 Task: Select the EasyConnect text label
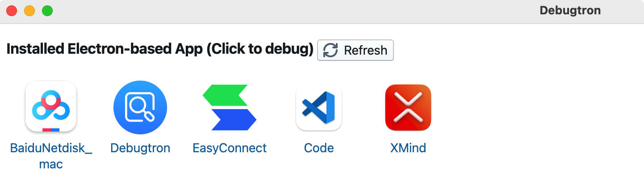point(230,148)
